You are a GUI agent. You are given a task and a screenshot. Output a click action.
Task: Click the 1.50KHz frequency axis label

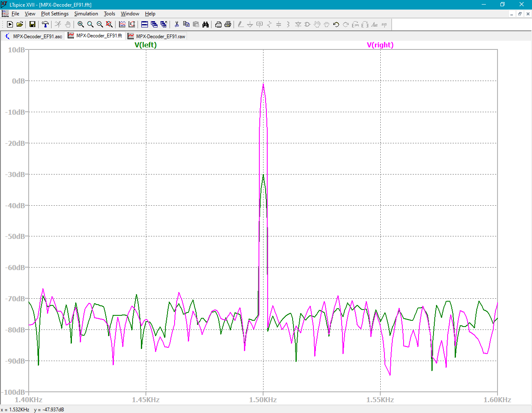[263, 400]
